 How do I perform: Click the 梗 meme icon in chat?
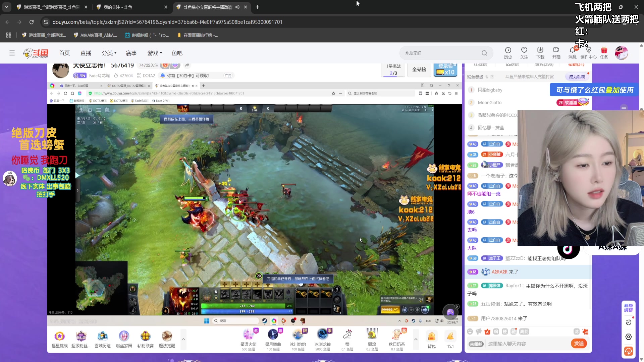coord(505,331)
